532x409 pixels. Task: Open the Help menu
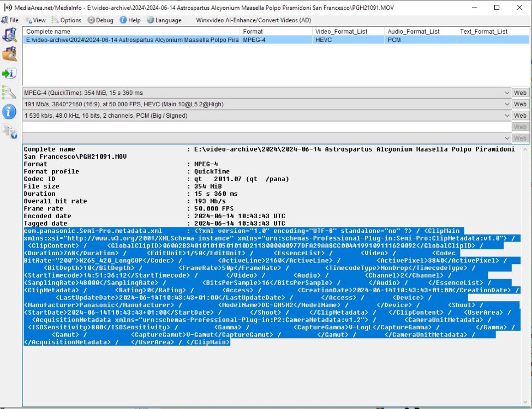click(130, 20)
